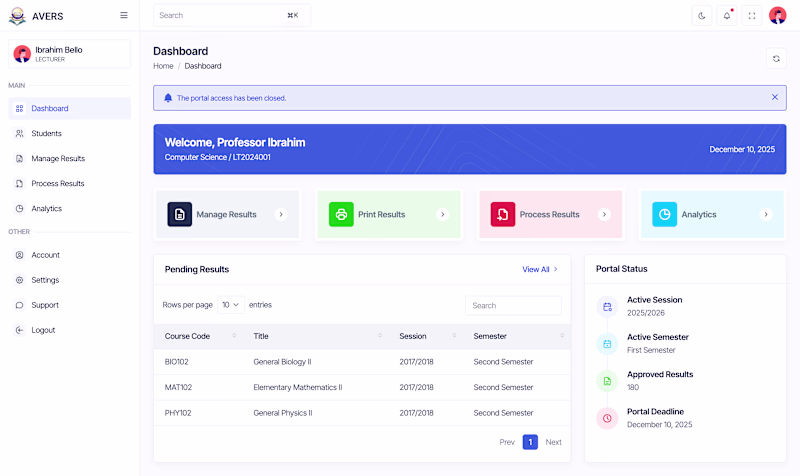Sort by Session column

tap(428, 336)
